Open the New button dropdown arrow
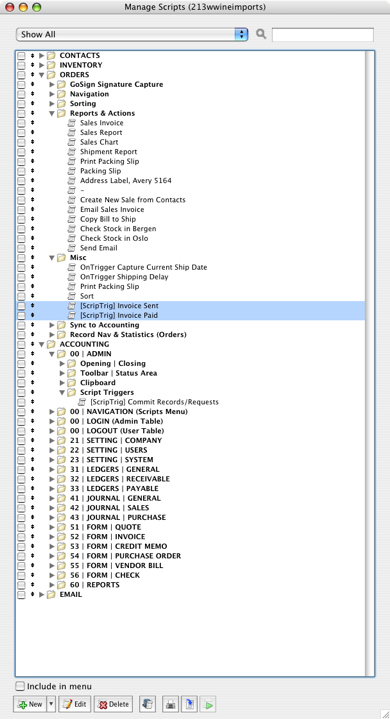 (x=52, y=704)
